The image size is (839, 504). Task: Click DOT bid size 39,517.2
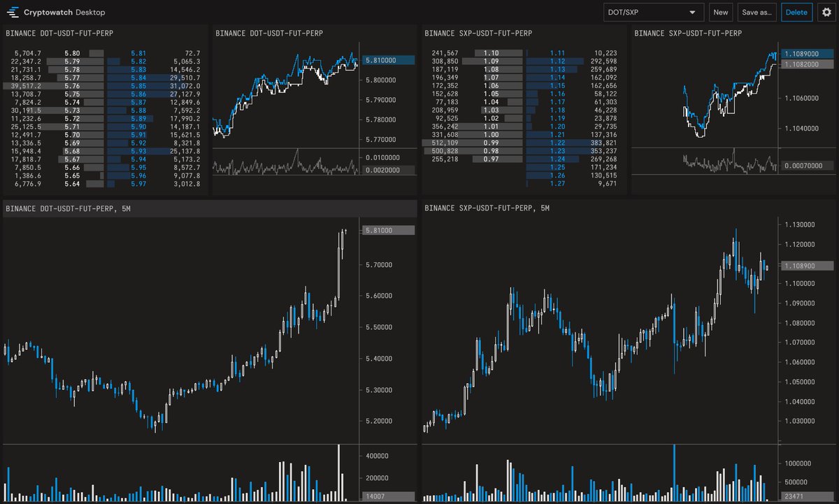click(25, 85)
